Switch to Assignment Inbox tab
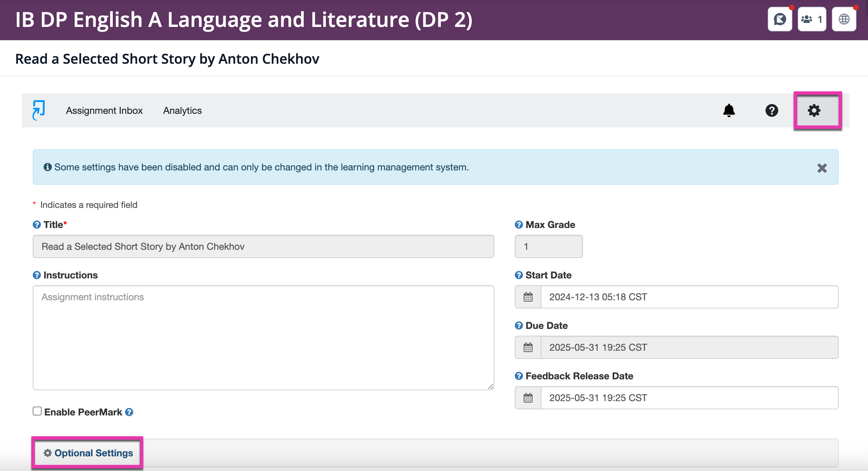868x471 pixels. coord(104,111)
